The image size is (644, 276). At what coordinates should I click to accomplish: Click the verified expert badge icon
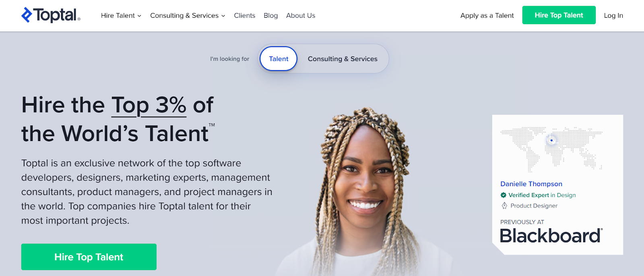(x=503, y=195)
